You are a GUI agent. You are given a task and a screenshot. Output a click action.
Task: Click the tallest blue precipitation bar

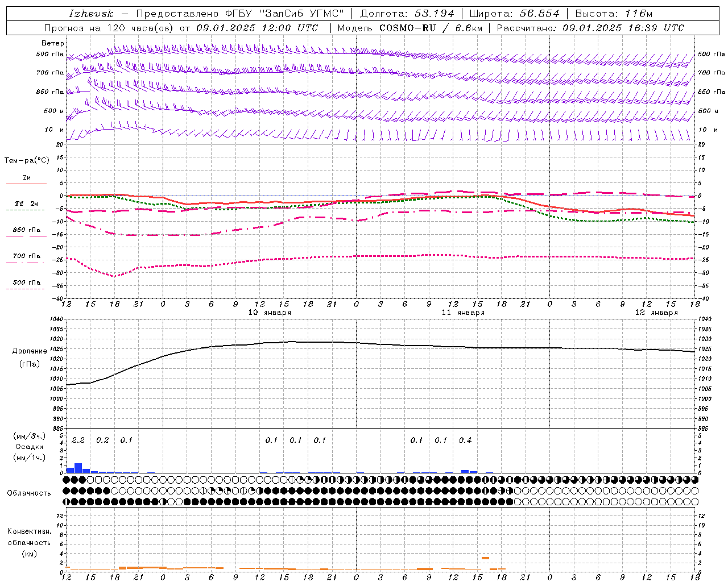point(78,468)
